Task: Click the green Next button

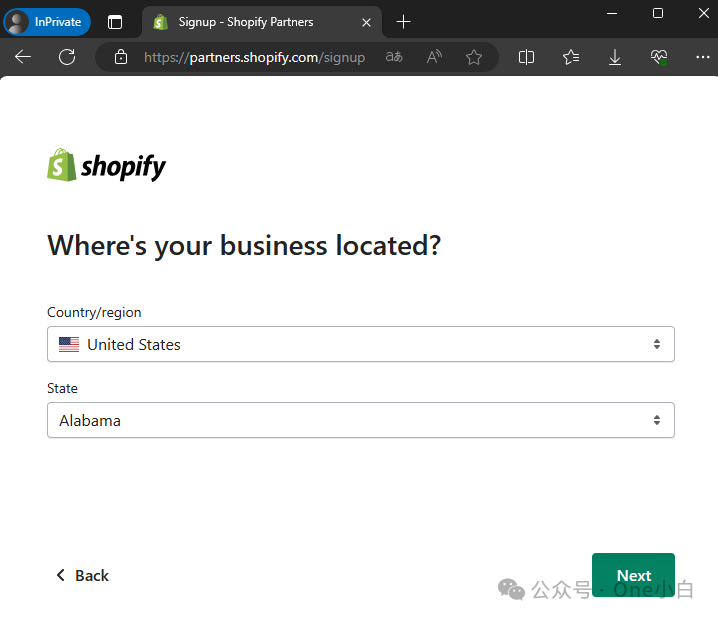Action: [x=633, y=575]
